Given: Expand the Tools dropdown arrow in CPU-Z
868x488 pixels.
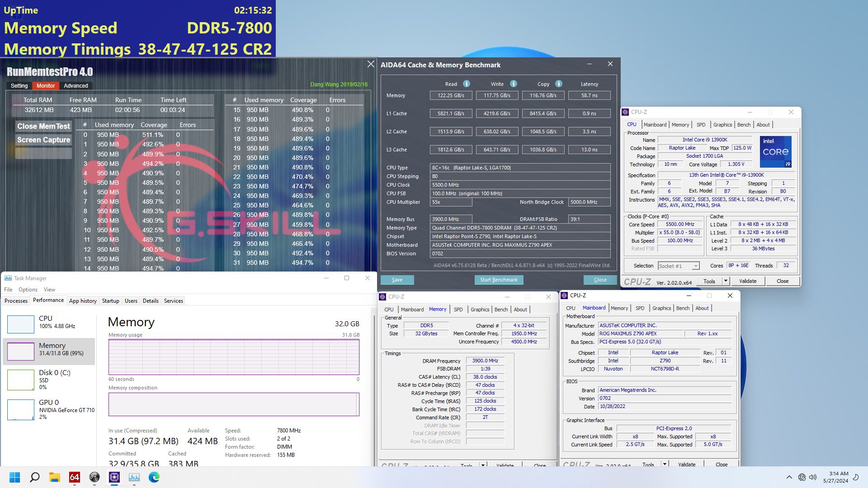Looking at the screenshot, I should pyautogui.click(x=726, y=281).
